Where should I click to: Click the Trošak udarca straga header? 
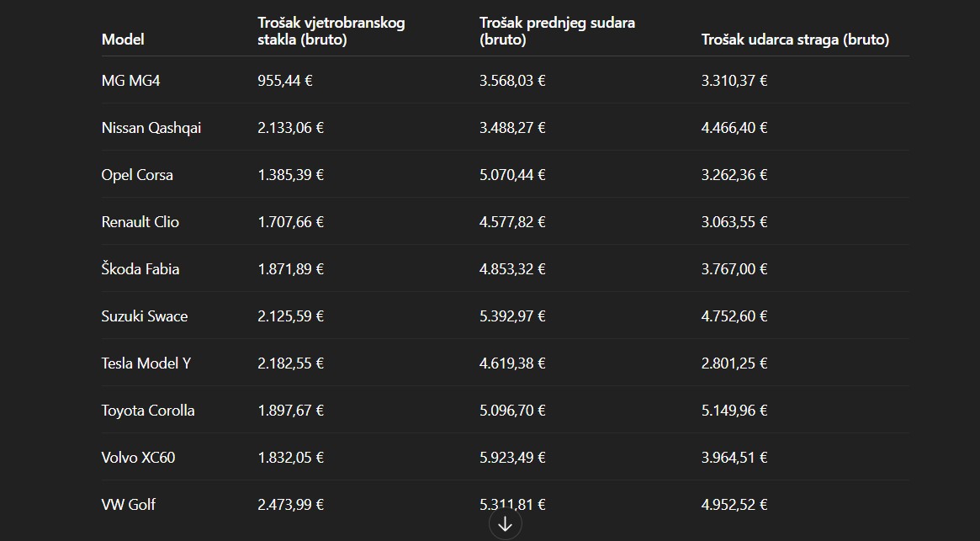pyautogui.click(x=794, y=39)
